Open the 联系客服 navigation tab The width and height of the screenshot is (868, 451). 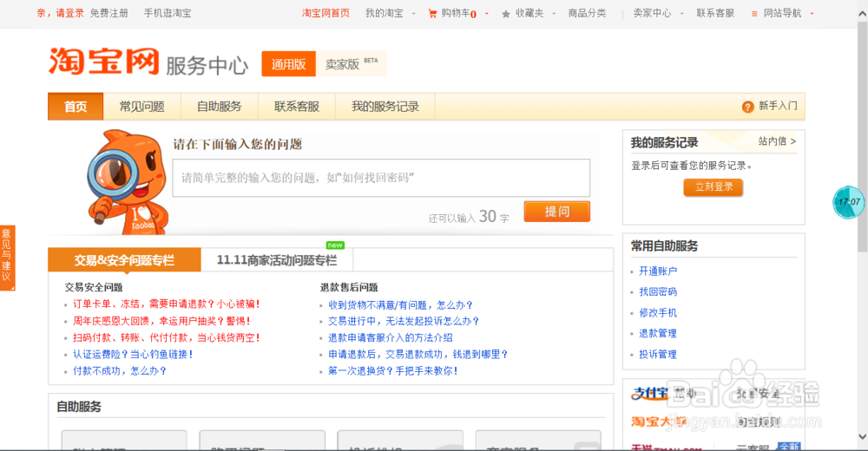pyautogui.click(x=297, y=107)
